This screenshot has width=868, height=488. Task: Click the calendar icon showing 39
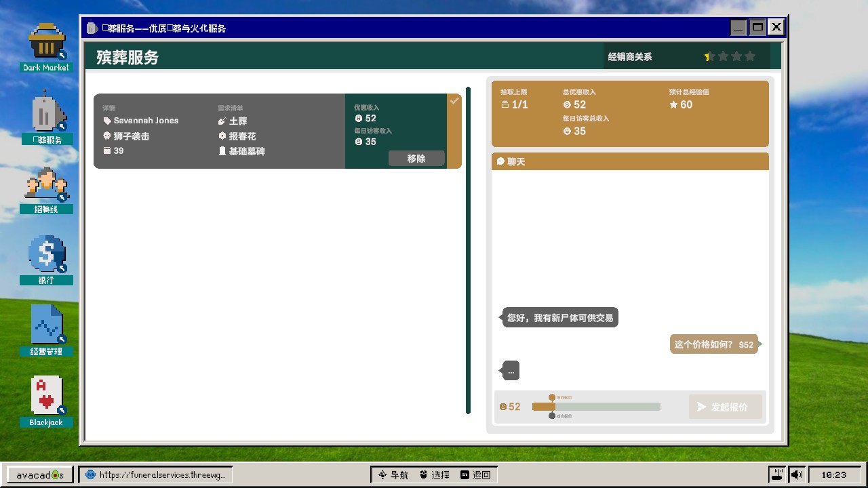tap(106, 150)
